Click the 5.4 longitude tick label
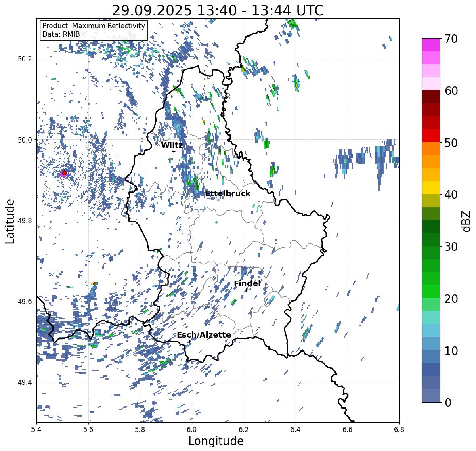The width and height of the screenshot is (476, 451). pyautogui.click(x=36, y=430)
